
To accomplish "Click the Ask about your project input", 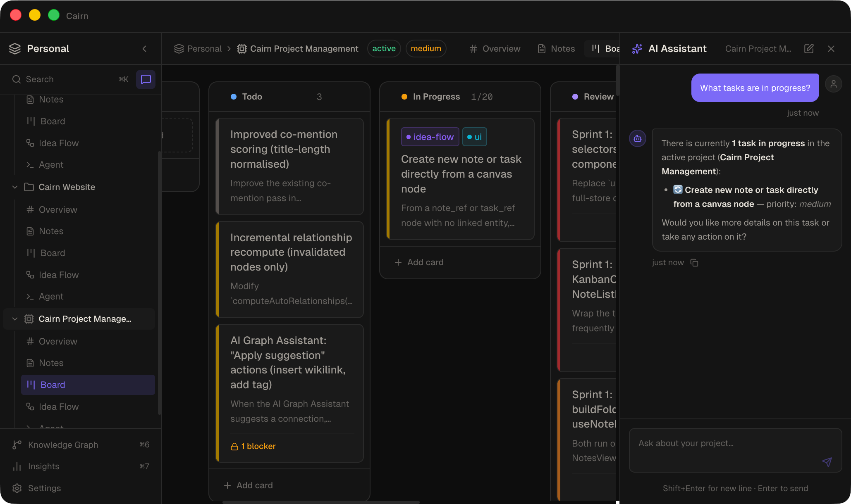I will [735, 450].
